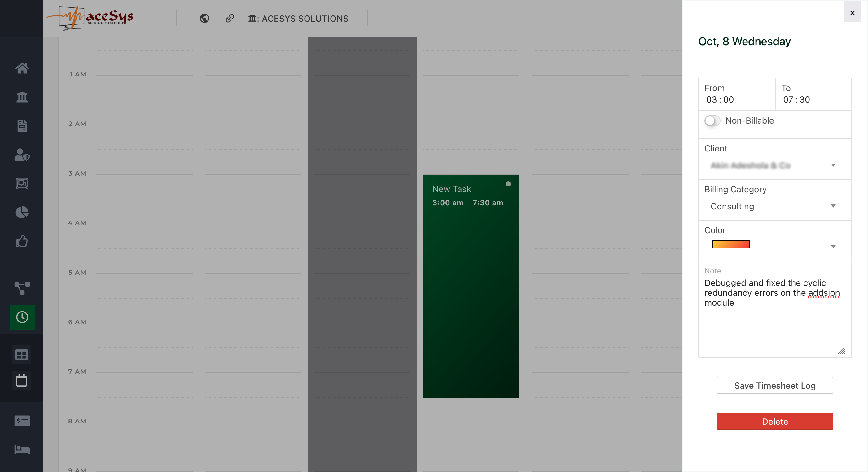Viewport: 868px width, 472px height.
Task: Open the pie chart reports icon
Action: point(22,212)
